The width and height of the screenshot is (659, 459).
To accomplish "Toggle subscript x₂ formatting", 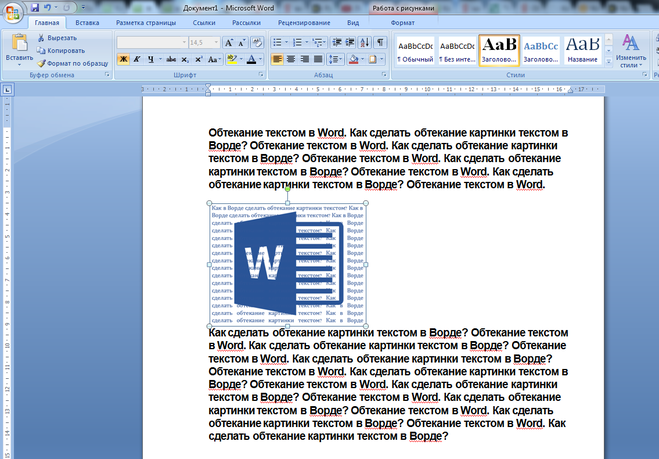I will 185,59.
